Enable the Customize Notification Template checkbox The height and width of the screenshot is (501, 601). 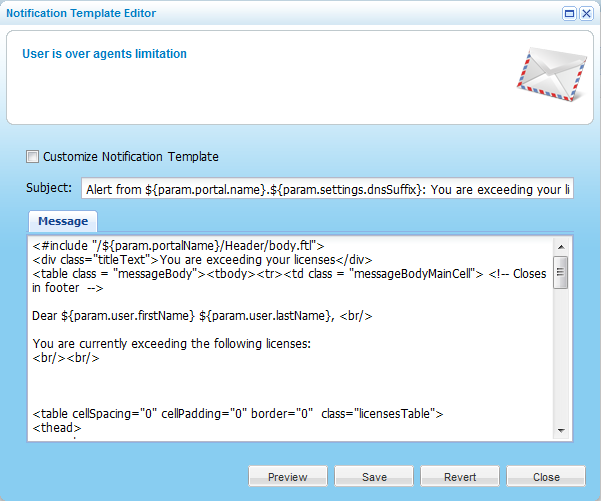click(x=32, y=156)
